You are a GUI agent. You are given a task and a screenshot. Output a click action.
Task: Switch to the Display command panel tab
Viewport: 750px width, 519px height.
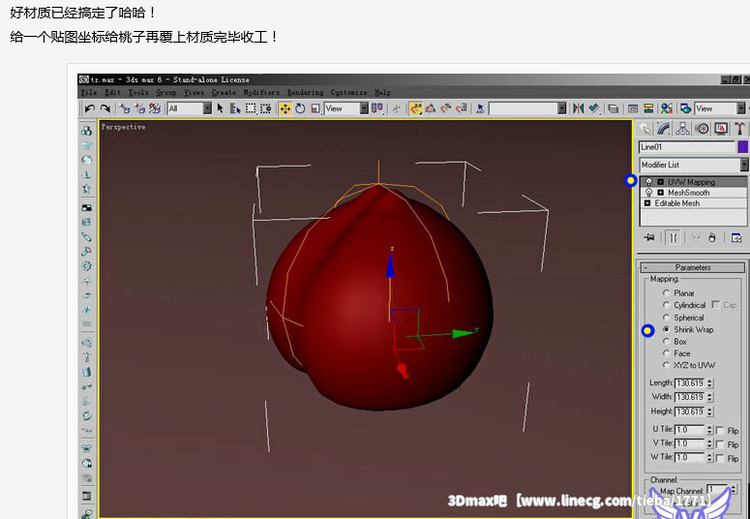[721, 129]
